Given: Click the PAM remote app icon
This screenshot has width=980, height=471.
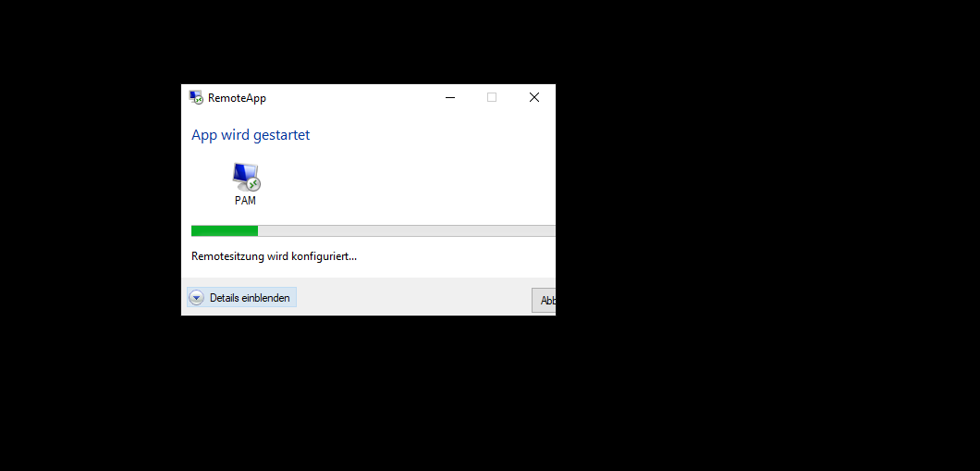Looking at the screenshot, I should point(246,177).
